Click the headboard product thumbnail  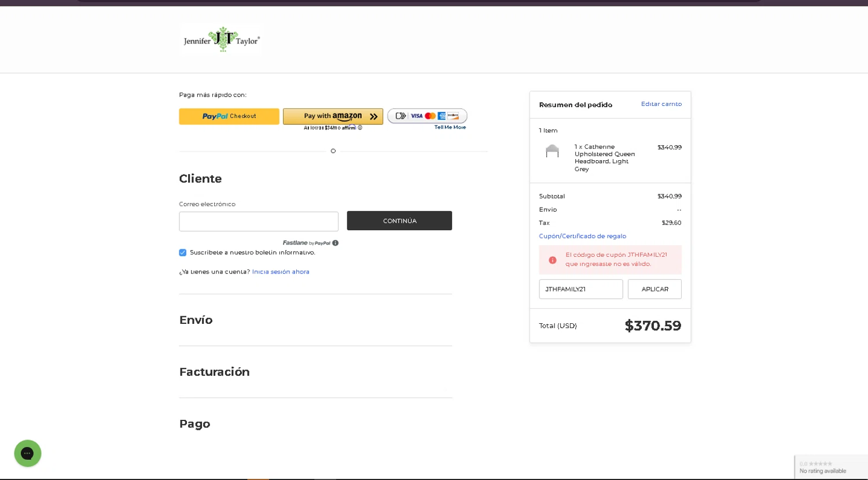(553, 151)
